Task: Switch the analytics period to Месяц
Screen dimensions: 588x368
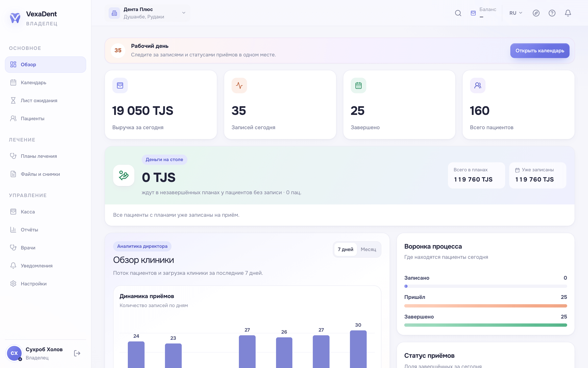Action: (368, 249)
